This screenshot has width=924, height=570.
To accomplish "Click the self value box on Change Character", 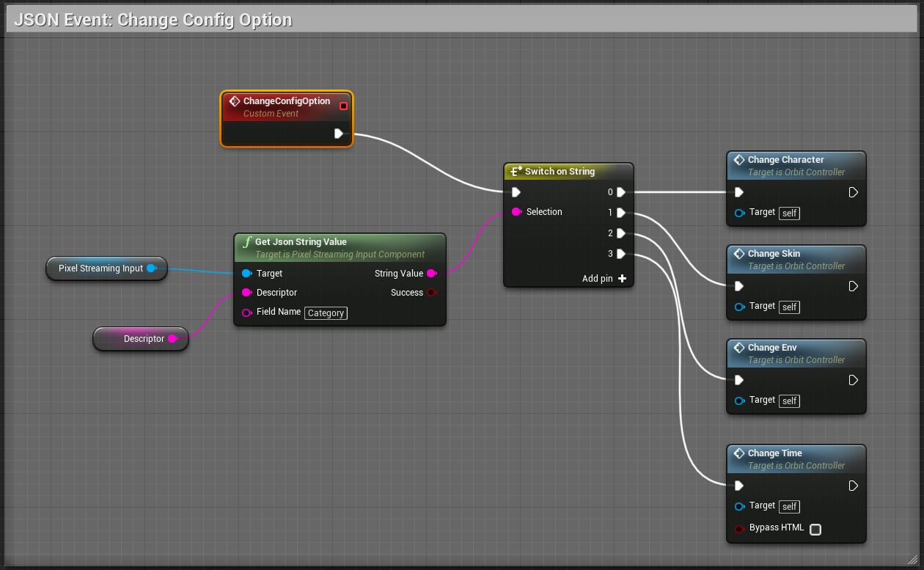I will (788, 213).
